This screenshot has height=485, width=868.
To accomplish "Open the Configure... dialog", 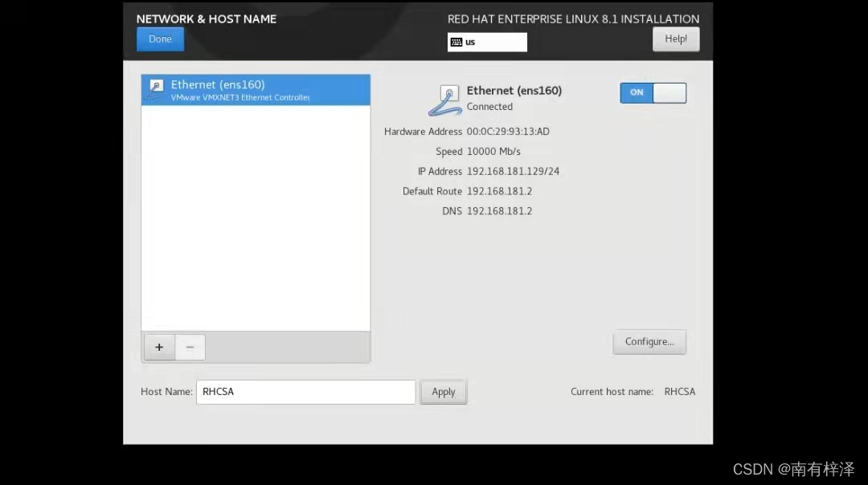I will [x=649, y=342].
